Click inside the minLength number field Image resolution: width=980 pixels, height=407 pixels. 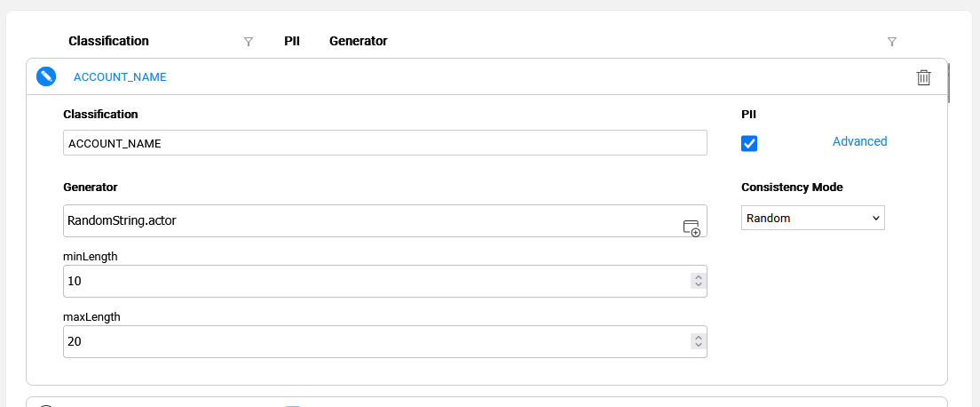373,282
